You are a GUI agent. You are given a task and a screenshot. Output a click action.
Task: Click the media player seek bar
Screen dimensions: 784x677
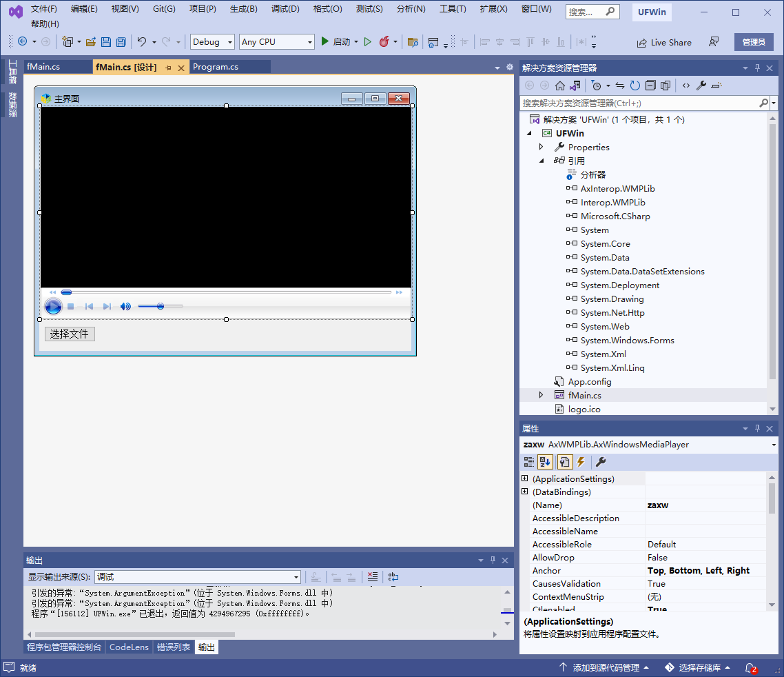[227, 292]
